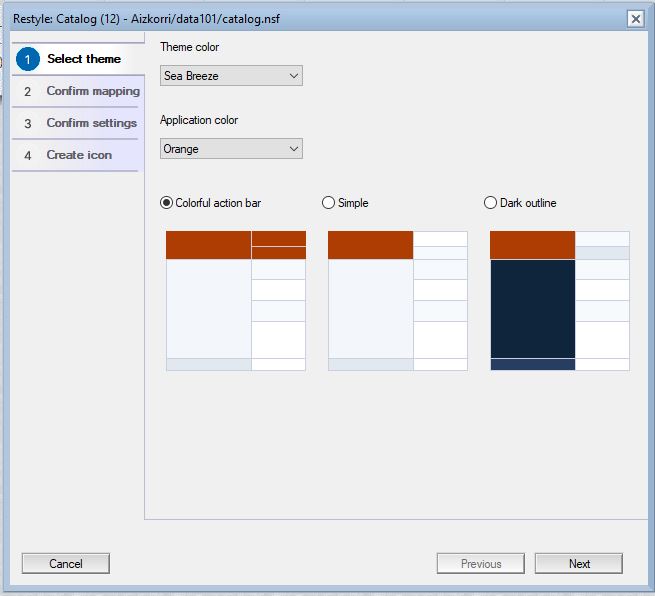655x596 pixels.
Task: Click the Sea Breeze dropdown arrow
Action: 293,76
